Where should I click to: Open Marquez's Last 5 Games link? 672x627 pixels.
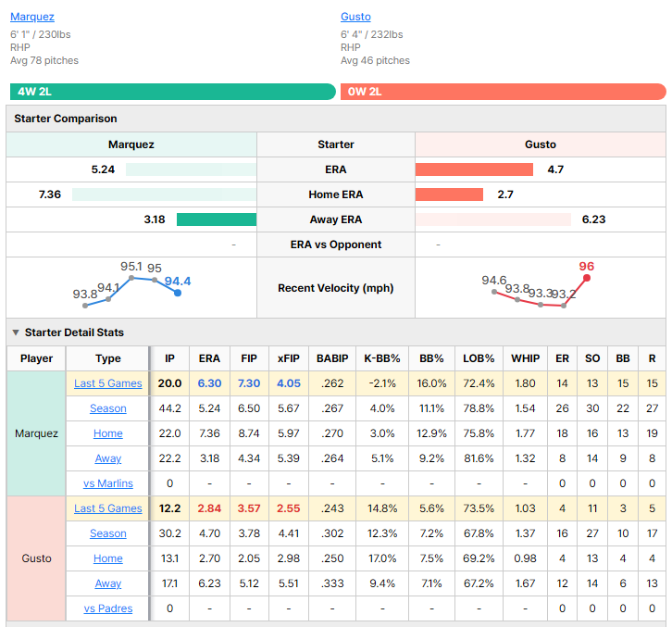(x=108, y=383)
